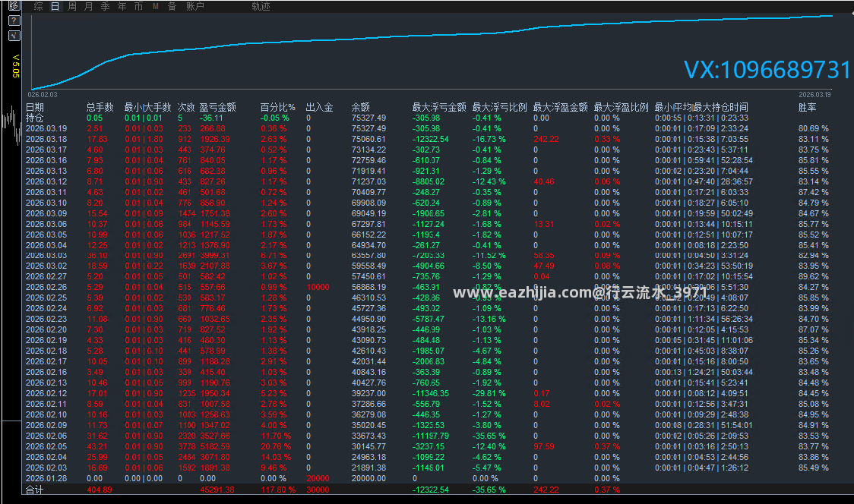Switch to the 周 weekly tab

tap(72, 6)
